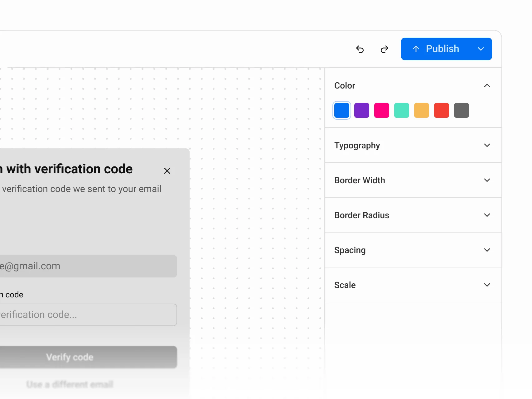Select the purple color swatch
The height and width of the screenshot is (399, 532).
click(361, 110)
